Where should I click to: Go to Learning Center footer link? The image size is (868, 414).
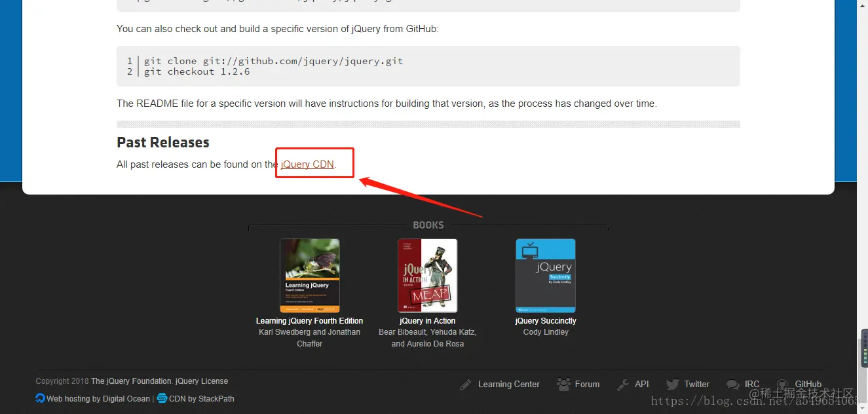coord(509,385)
